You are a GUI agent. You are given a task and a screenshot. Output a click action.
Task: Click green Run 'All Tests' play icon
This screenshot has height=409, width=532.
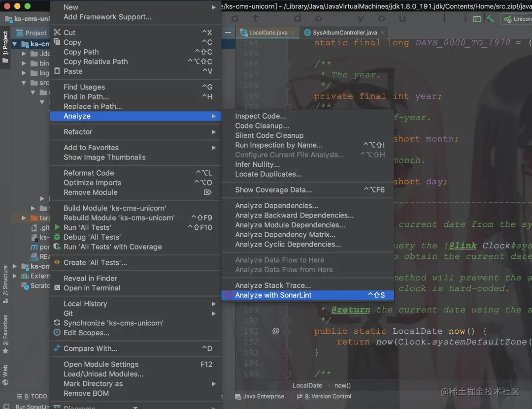pos(57,227)
